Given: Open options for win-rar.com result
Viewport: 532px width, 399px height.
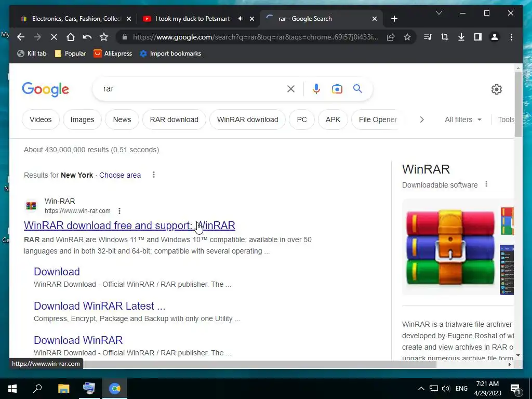Looking at the screenshot, I should point(119,211).
